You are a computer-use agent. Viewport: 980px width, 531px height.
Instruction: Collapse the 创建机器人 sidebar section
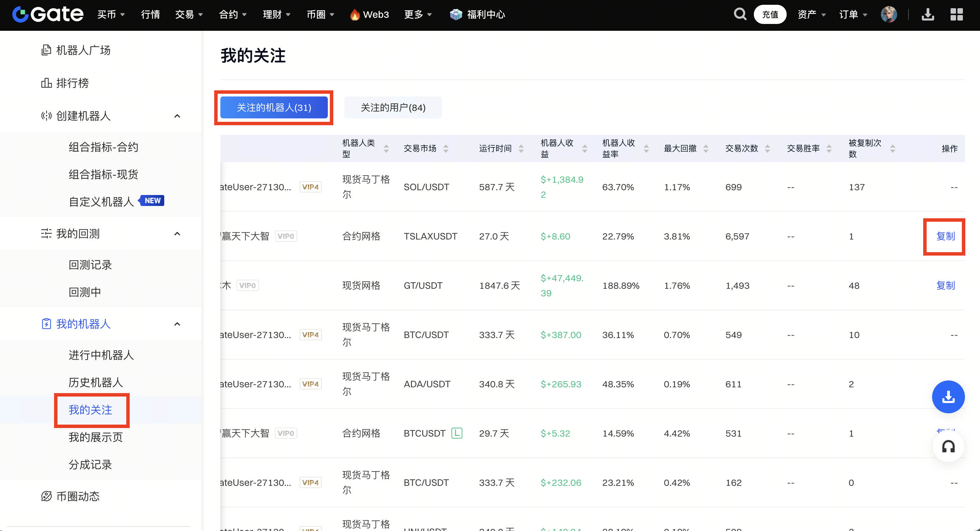[x=177, y=116]
